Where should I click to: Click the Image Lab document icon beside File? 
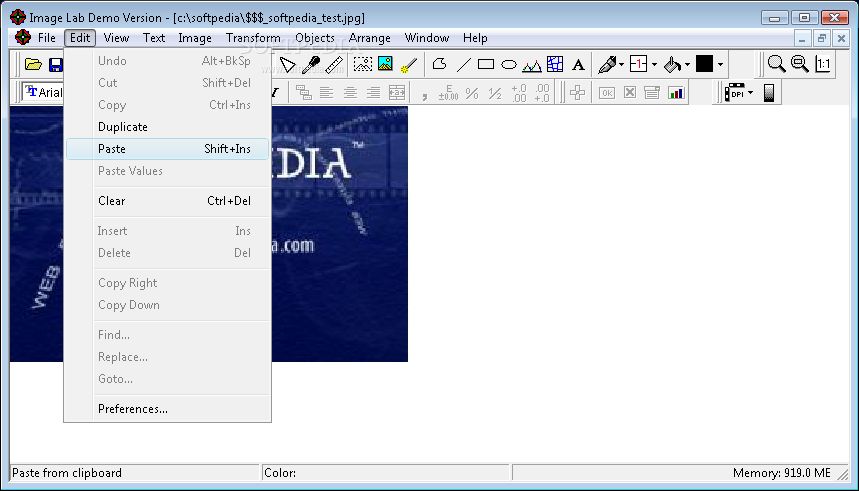coord(23,38)
